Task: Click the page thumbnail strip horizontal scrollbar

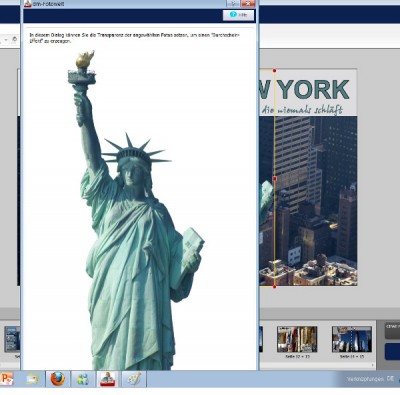Action: coord(317,366)
